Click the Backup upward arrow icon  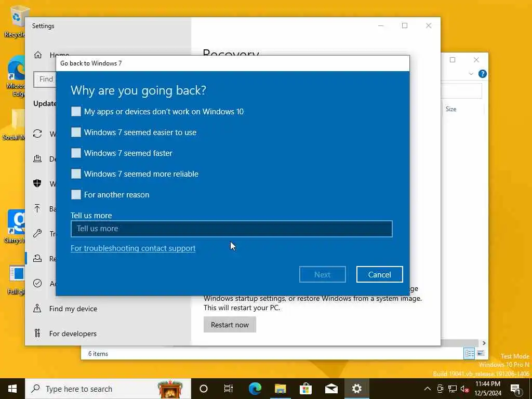[x=37, y=208]
